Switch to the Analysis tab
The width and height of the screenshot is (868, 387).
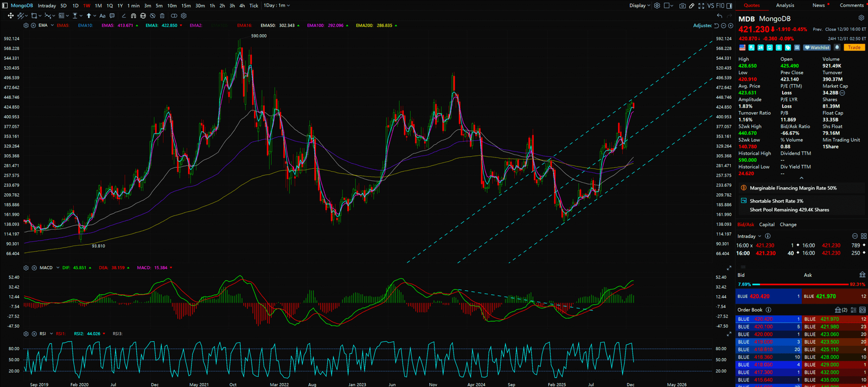click(x=784, y=5)
